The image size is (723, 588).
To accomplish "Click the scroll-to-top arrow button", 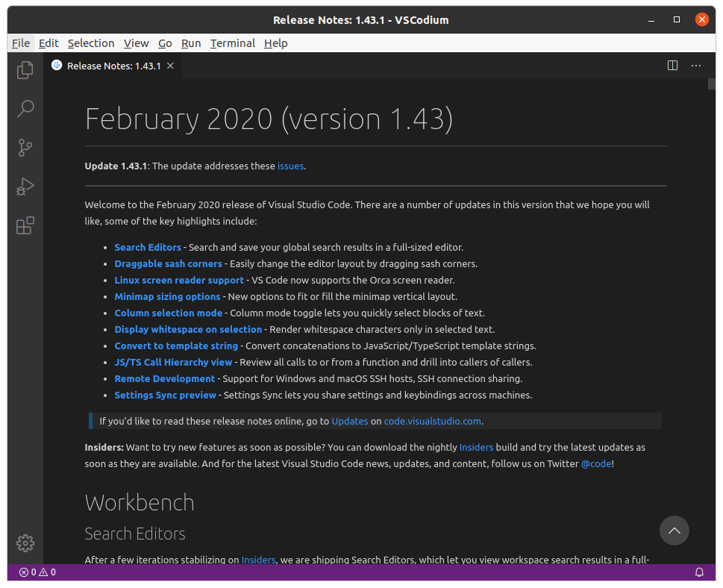I will point(674,531).
